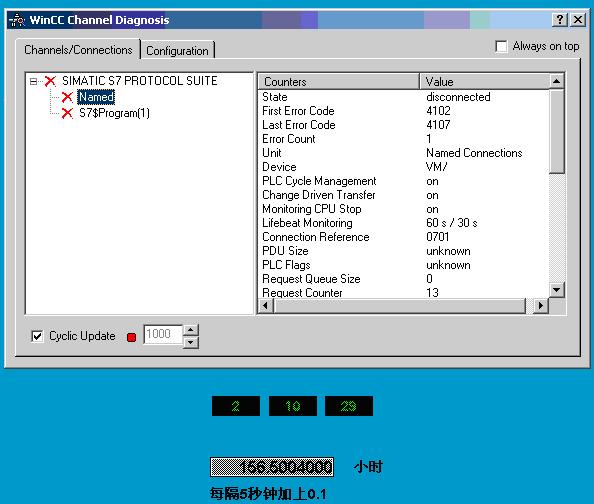Click the 4102 error code value
This screenshot has height=504, width=594.
[438, 111]
